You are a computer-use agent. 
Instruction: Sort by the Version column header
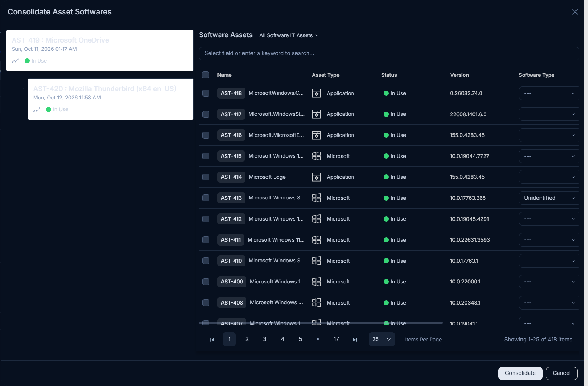[x=459, y=75]
